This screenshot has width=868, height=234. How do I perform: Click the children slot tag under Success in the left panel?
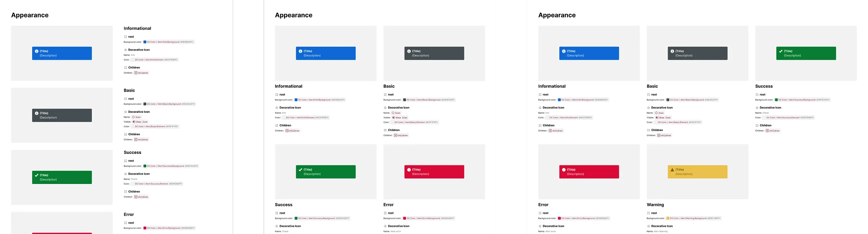(x=142, y=197)
